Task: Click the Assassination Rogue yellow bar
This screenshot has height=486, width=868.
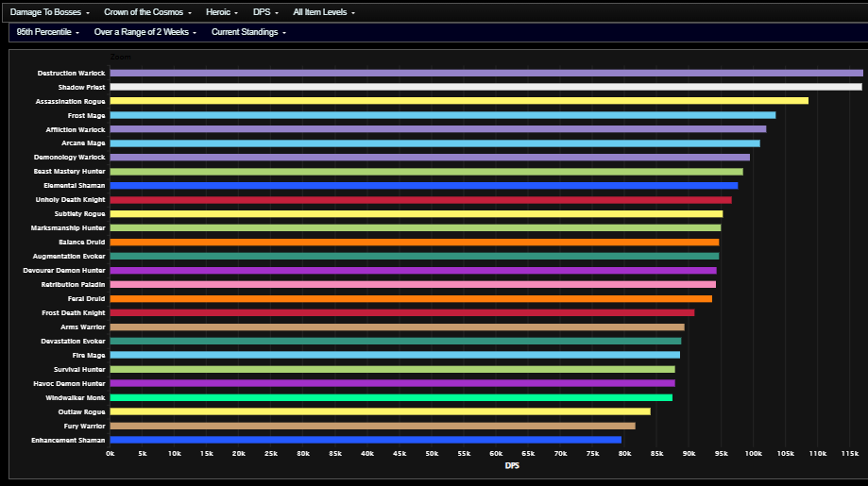Action: pos(459,101)
